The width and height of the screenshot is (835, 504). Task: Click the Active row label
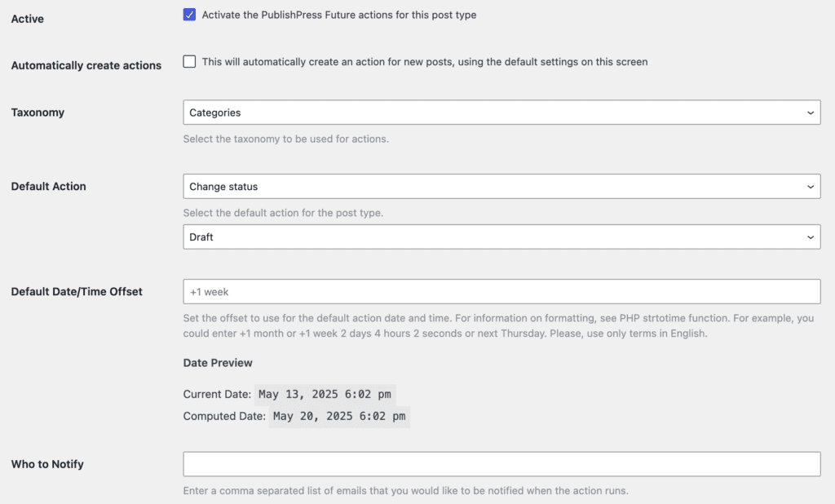(27, 18)
